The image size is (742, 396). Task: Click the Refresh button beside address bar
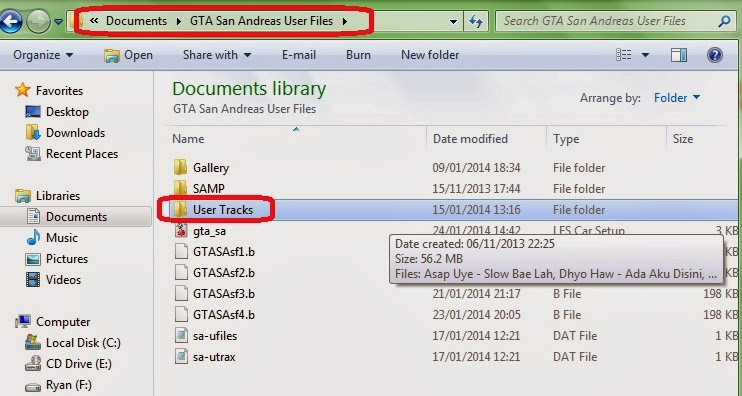[476, 21]
